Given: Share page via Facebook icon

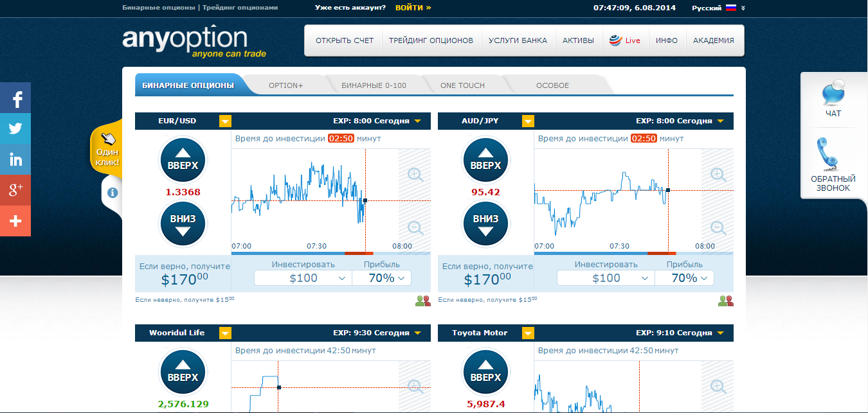Looking at the screenshot, I should [15, 98].
